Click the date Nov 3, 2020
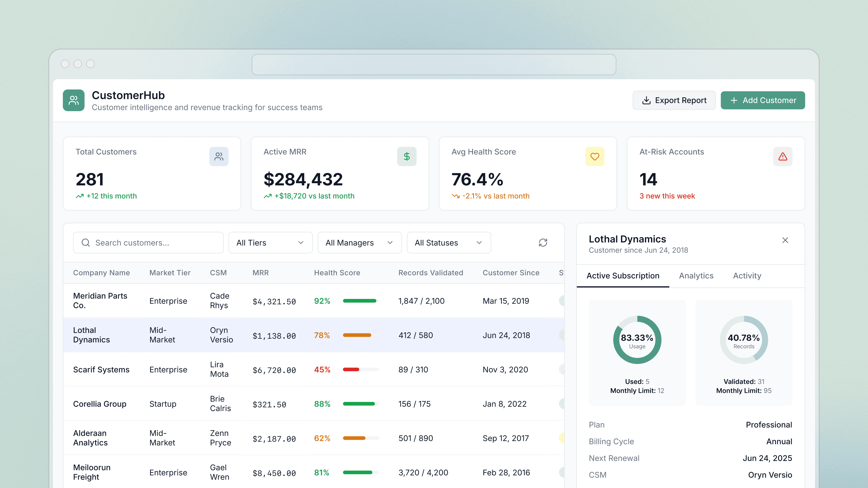This screenshot has height=488, width=868. point(505,369)
